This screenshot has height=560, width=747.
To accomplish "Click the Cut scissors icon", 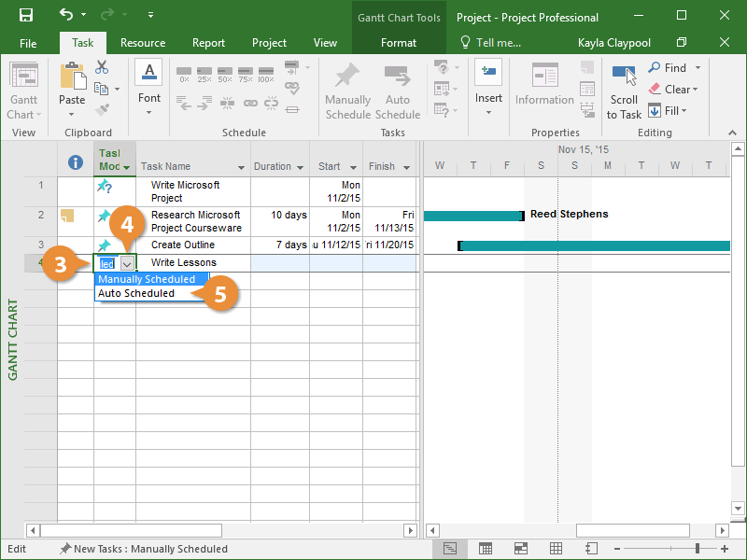I will point(102,67).
